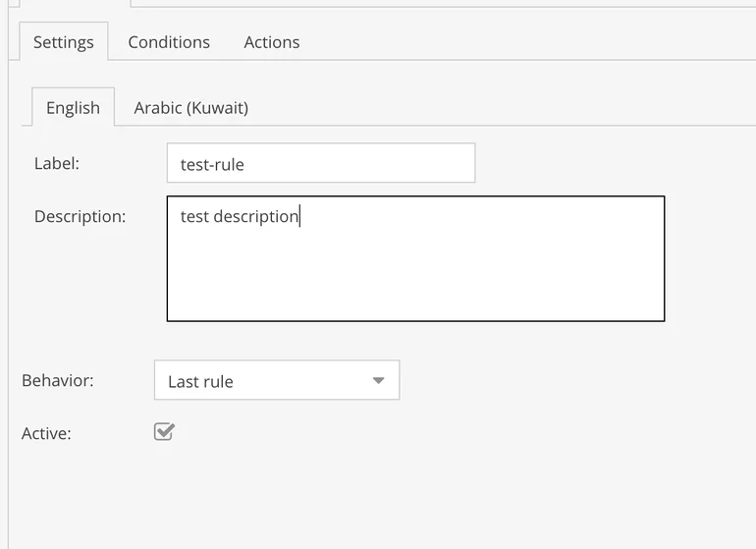The height and width of the screenshot is (549, 756).
Task: Click the 'Active:' field caption
Action: pyautogui.click(x=46, y=433)
